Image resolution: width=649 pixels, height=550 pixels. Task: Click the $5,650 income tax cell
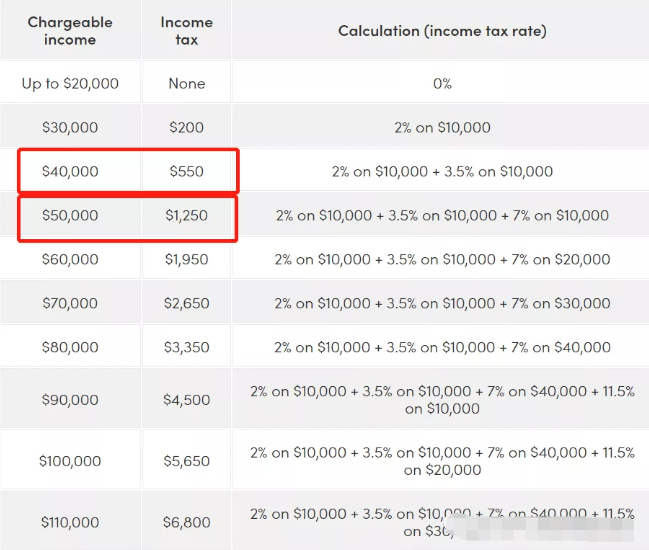[x=186, y=461]
